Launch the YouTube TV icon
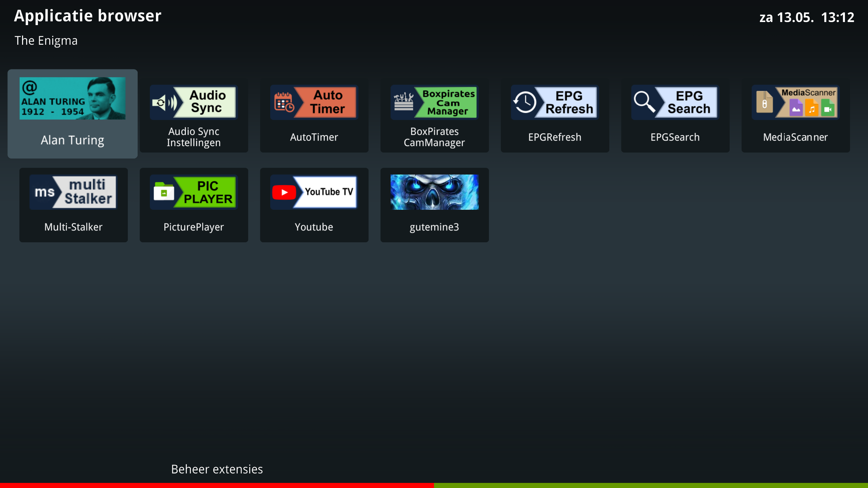Screen dimensions: 868x488 [x=314, y=192]
